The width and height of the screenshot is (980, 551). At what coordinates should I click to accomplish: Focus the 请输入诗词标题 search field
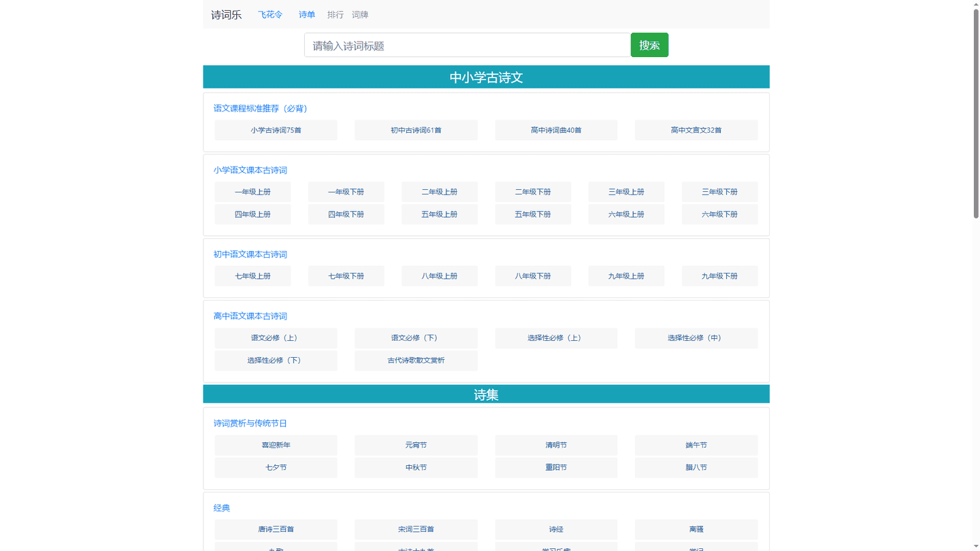[x=468, y=45]
